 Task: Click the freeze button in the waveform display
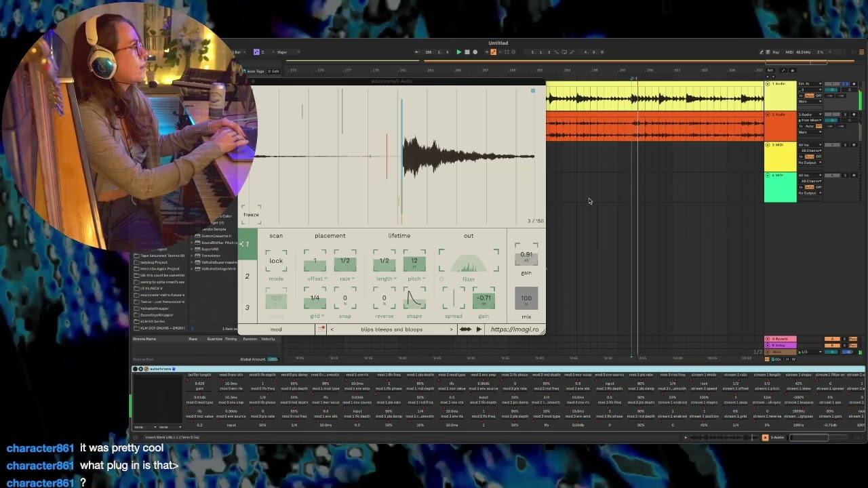point(251,215)
